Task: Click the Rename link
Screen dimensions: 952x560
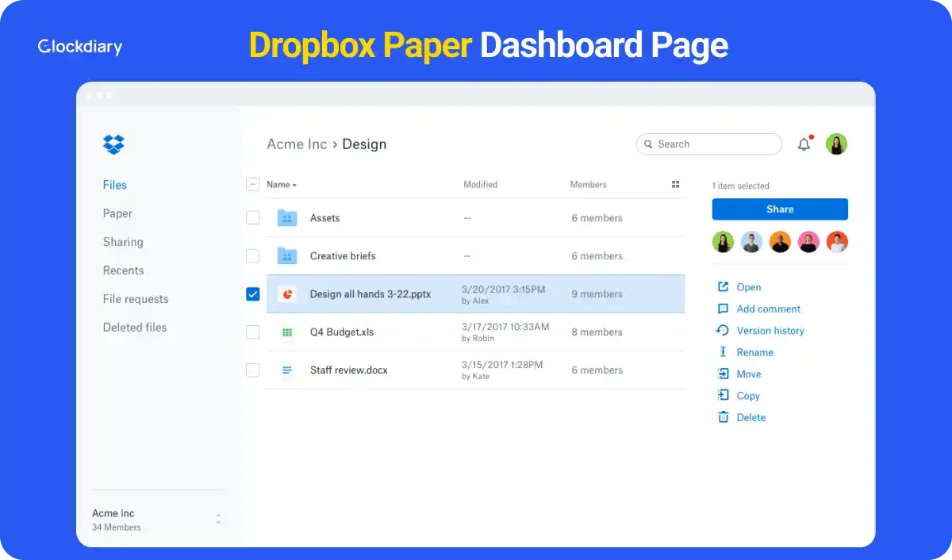Action: pos(755,352)
